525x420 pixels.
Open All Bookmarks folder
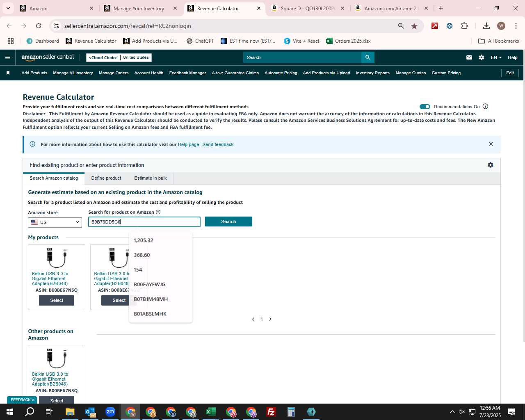coord(499,41)
